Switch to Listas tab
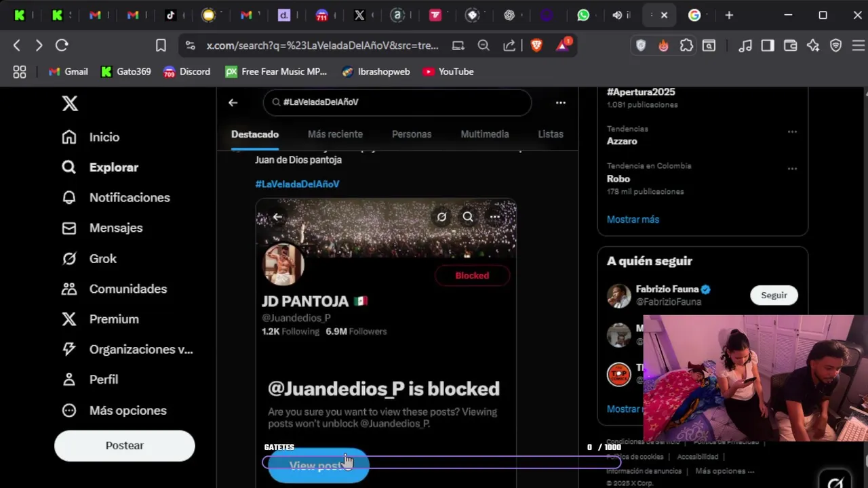 point(551,134)
